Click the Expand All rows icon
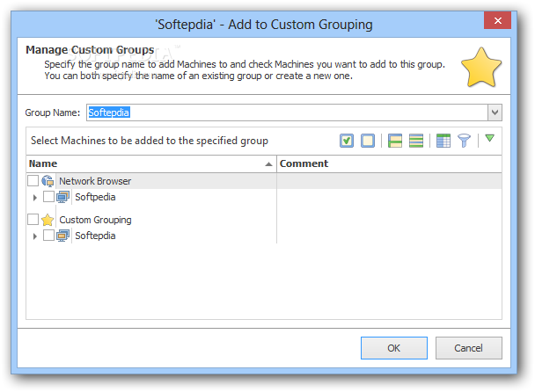 pyautogui.click(x=416, y=141)
